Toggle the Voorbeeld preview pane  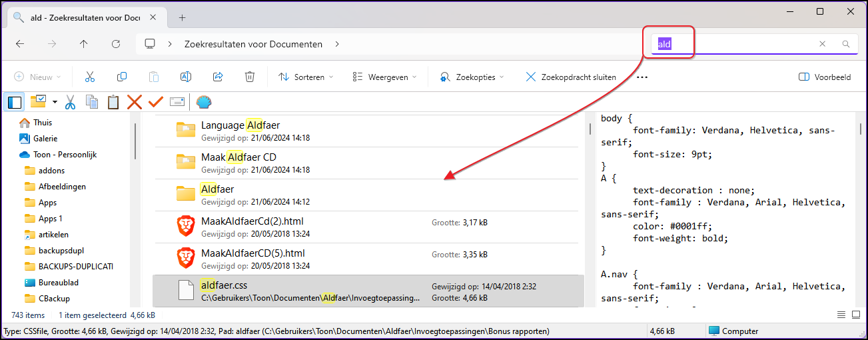coord(825,77)
